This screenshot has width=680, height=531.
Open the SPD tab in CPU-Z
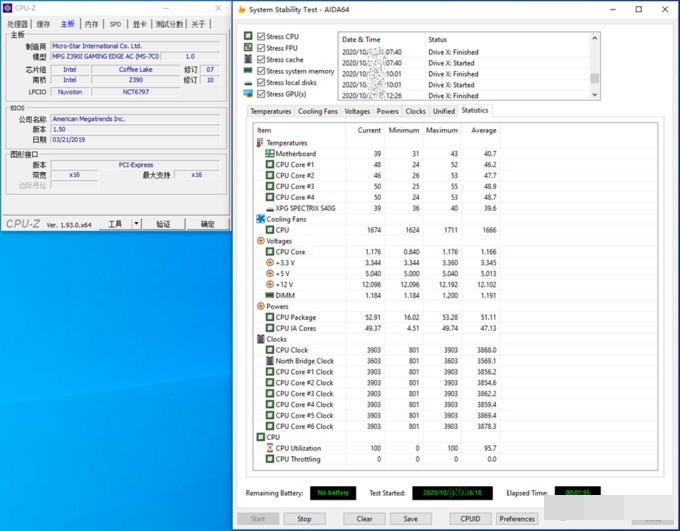pos(115,23)
